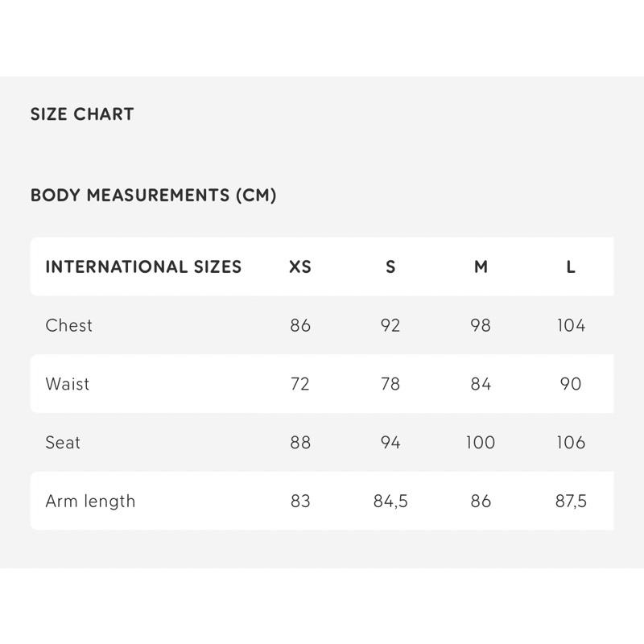Click the Arm length row label
The height and width of the screenshot is (644, 644).
coord(90,501)
